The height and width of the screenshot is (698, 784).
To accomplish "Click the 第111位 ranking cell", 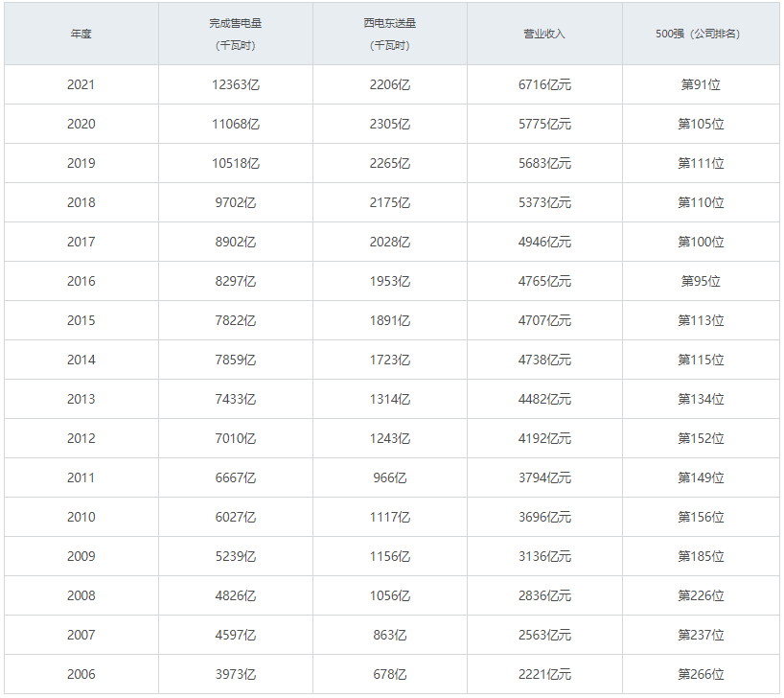I will pyautogui.click(x=701, y=163).
